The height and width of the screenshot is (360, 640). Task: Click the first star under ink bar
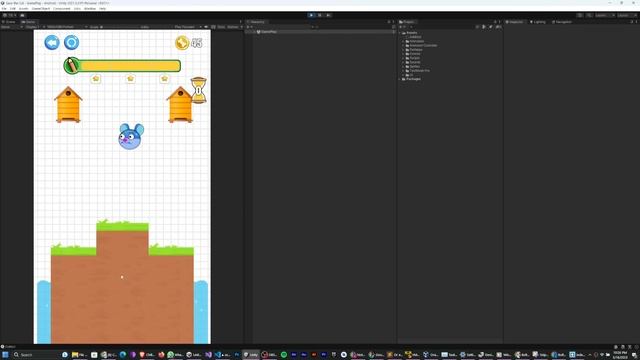pyautogui.click(x=96, y=78)
